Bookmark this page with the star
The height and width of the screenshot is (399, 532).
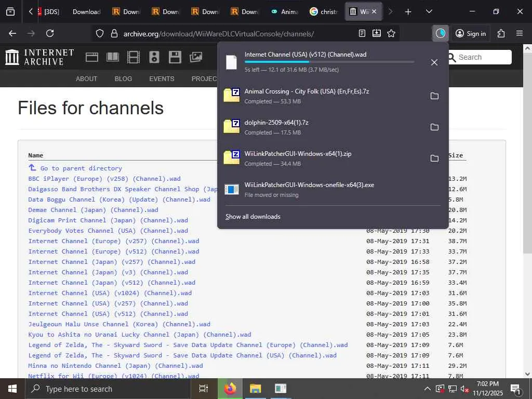(x=391, y=33)
